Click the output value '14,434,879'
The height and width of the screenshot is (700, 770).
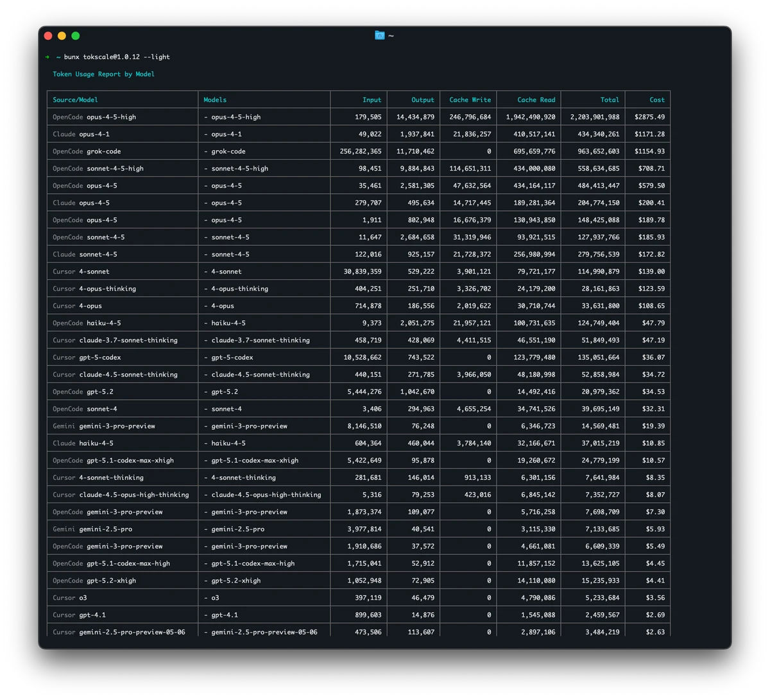click(x=415, y=117)
